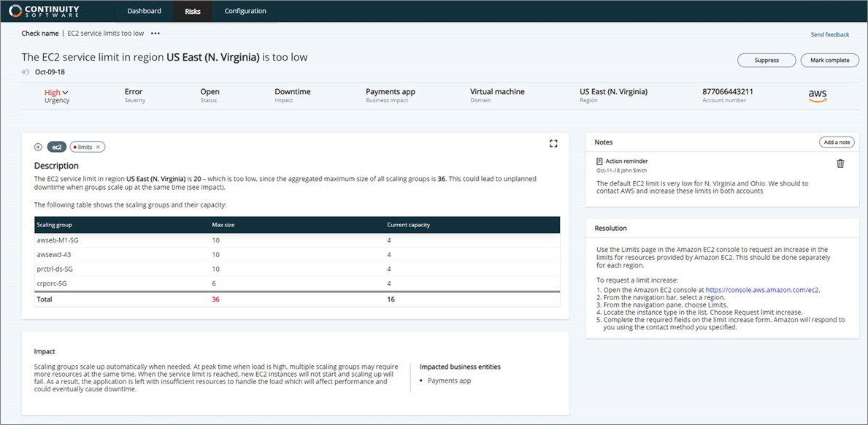
Task: Select the ec2 tag
Action: [56, 147]
